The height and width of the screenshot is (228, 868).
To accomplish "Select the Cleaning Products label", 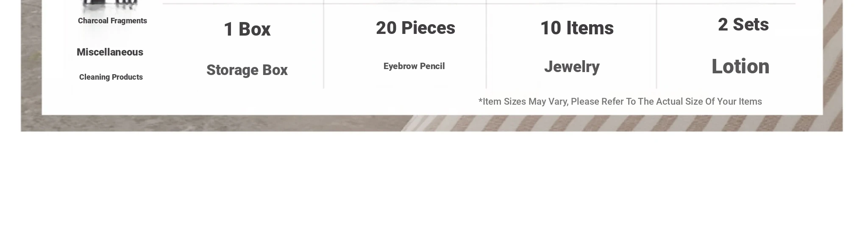I will pos(111,77).
